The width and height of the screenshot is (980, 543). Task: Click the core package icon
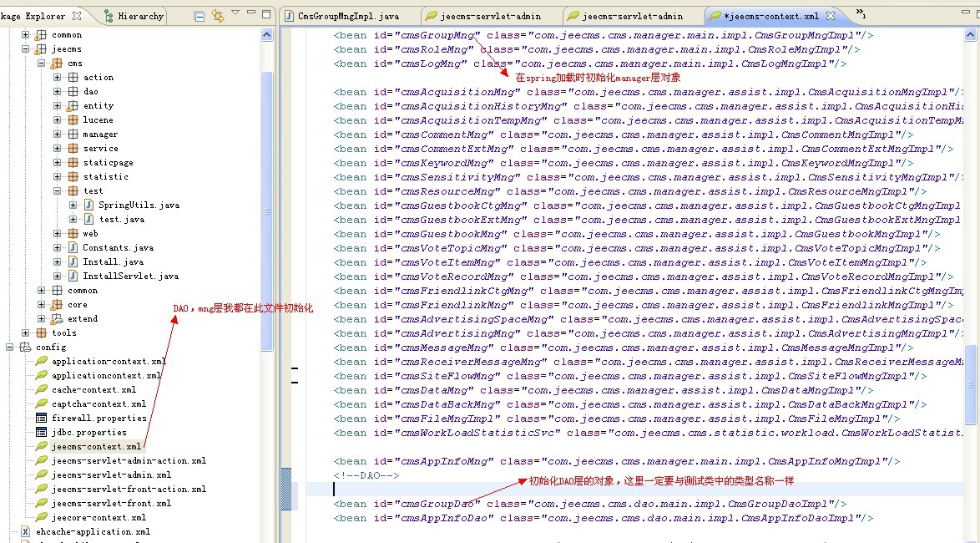tap(57, 305)
